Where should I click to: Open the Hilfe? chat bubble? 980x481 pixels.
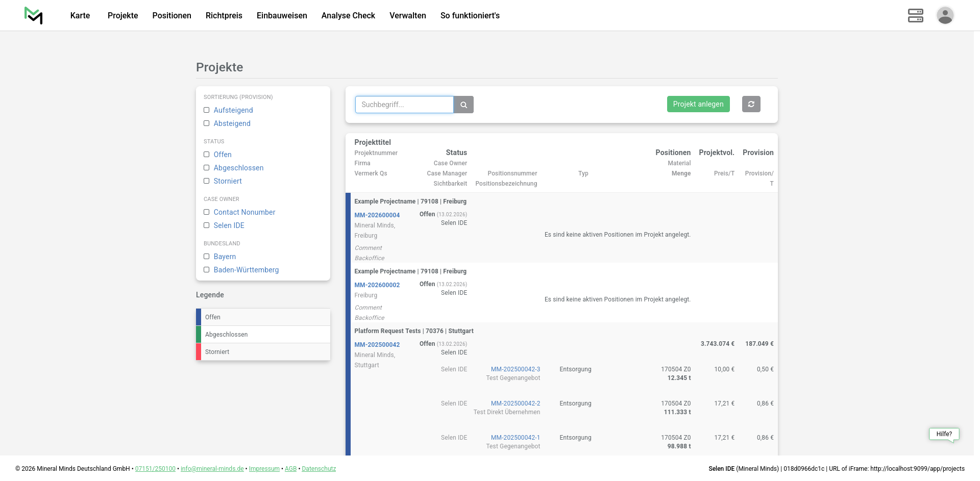click(944, 434)
